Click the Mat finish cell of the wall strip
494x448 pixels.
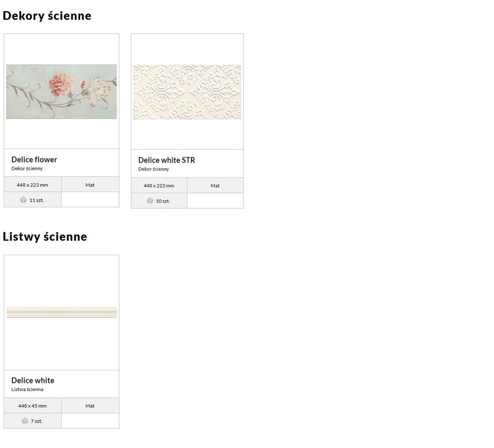90,406
